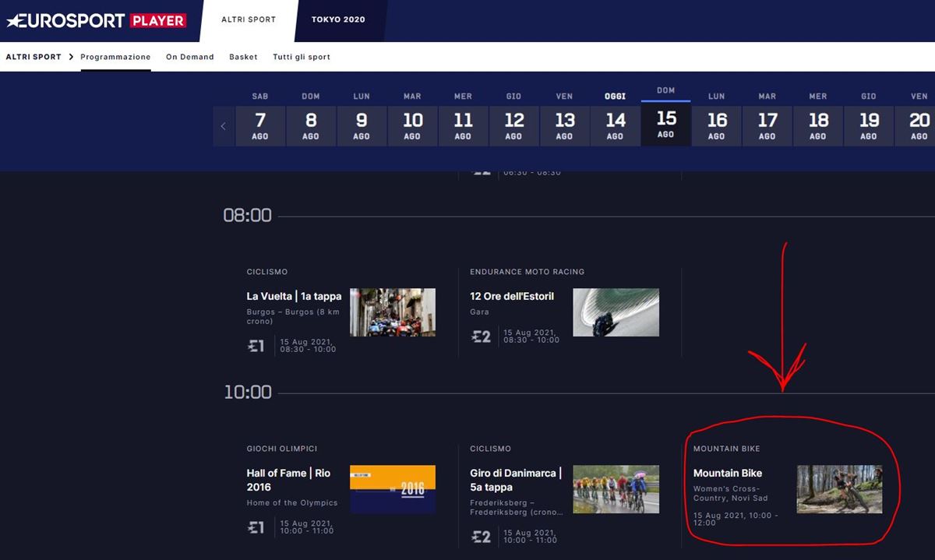Select Tuesday 17 Ago date
This screenshot has width=935, height=560.
[x=767, y=126]
